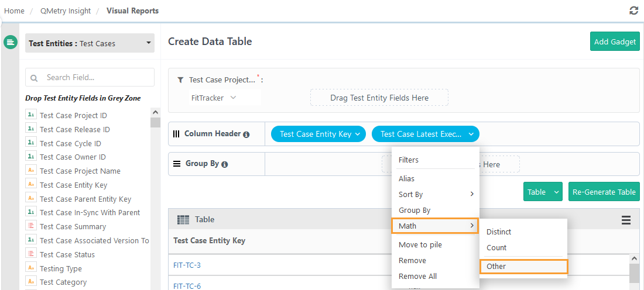Click the Re-Generate Table button

[604, 192]
